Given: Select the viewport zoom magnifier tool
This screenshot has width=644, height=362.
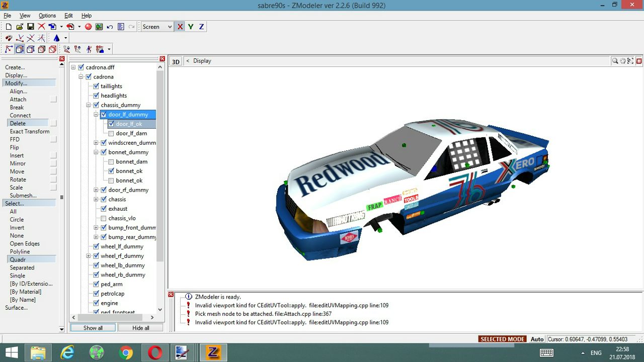Looking at the screenshot, I should [x=615, y=61].
